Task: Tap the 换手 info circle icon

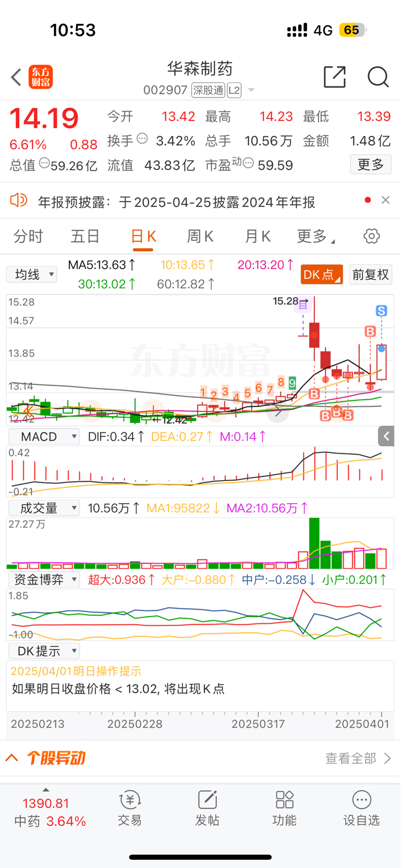Action: [x=142, y=139]
